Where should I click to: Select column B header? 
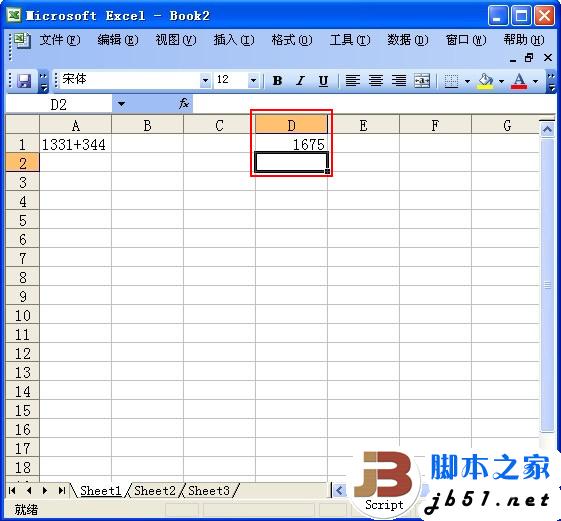tap(147, 125)
